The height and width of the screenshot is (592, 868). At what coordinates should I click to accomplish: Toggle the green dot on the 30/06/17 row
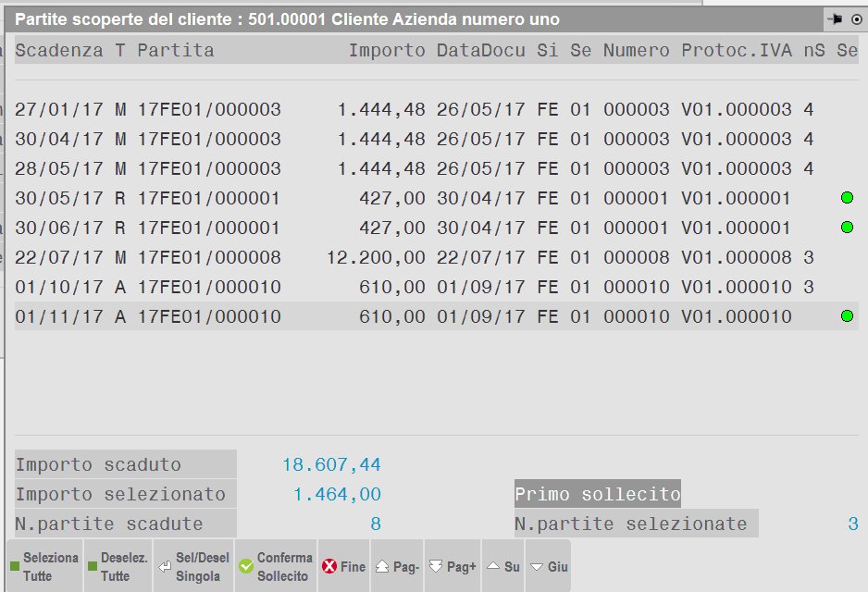[846, 228]
